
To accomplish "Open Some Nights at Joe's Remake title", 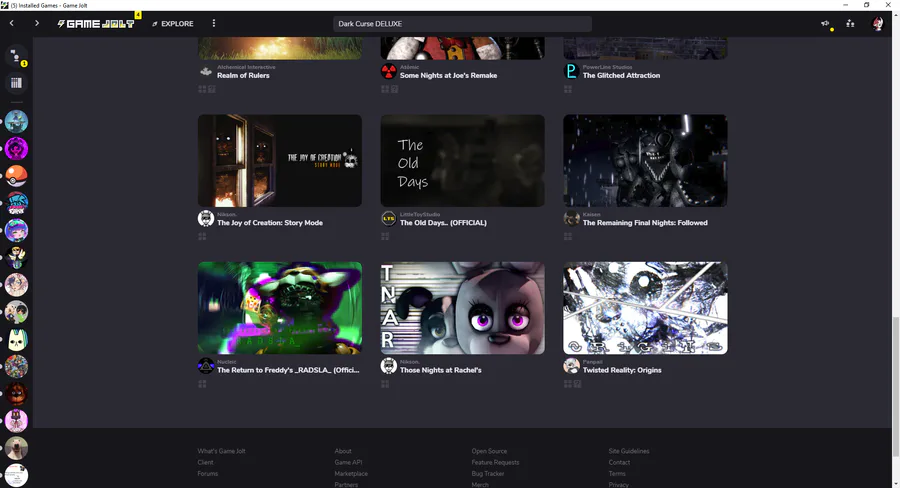I will click(x=448, y=75).
